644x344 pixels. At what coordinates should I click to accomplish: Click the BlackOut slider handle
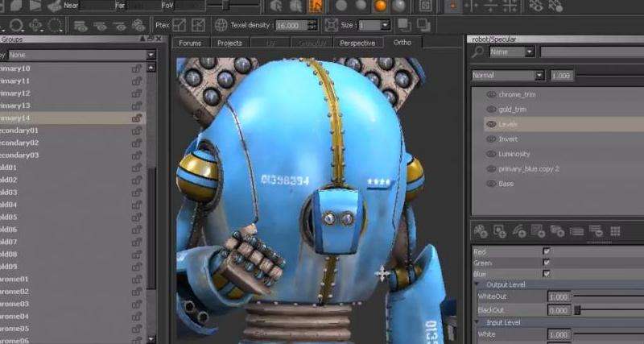(x=576, y=310)
